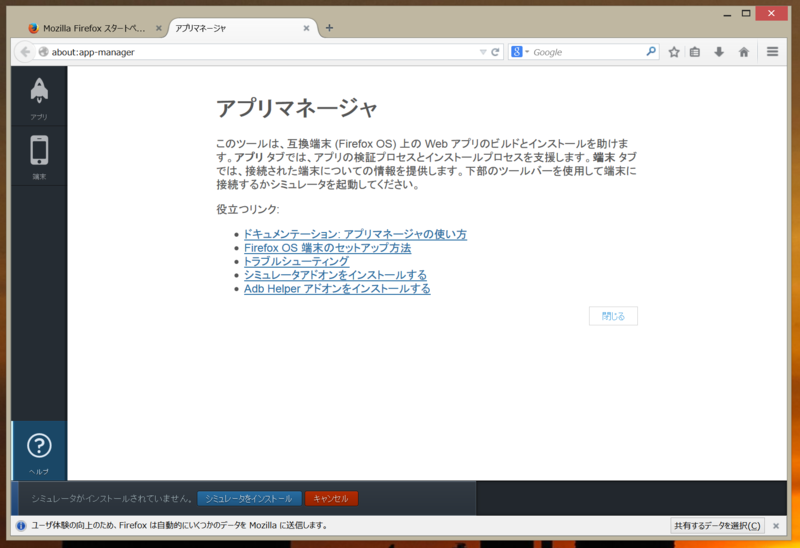800x548 pixels.
Task: Close the アプリマネージャ tab
Action: point(306,28)
